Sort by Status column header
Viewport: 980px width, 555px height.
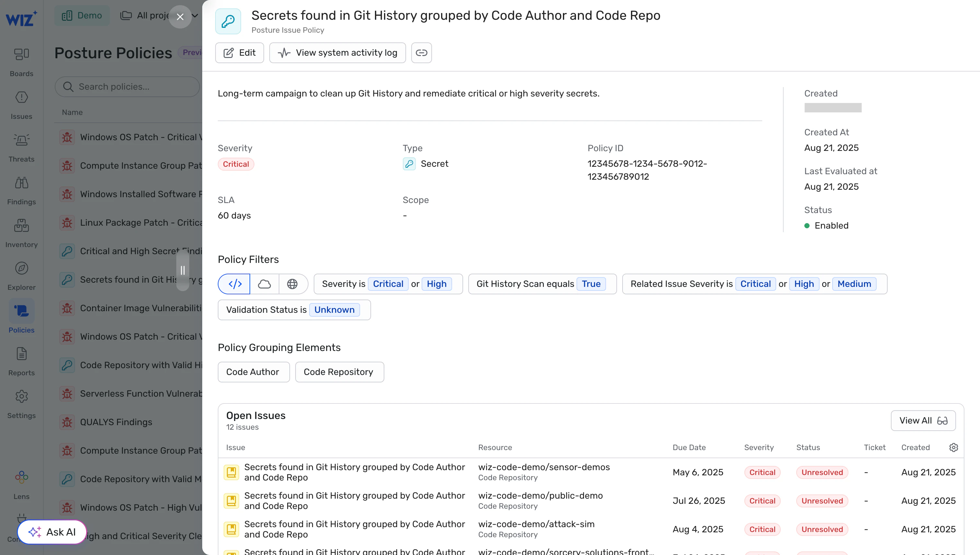(x=808, y=447)
